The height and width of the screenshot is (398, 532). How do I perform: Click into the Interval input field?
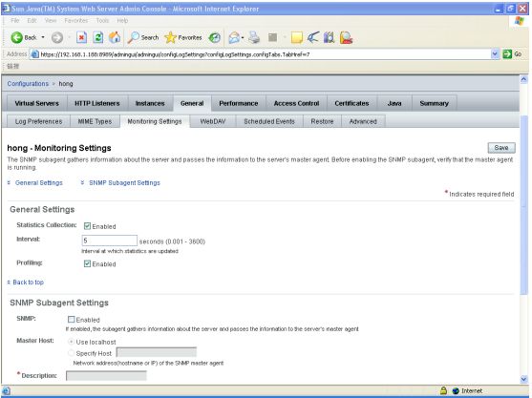(x=109, y=241)
